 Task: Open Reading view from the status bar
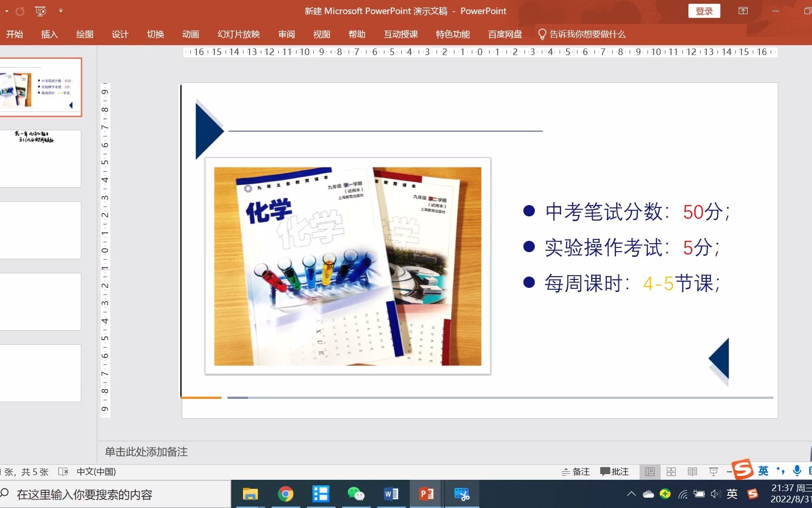tap(692, 471)
